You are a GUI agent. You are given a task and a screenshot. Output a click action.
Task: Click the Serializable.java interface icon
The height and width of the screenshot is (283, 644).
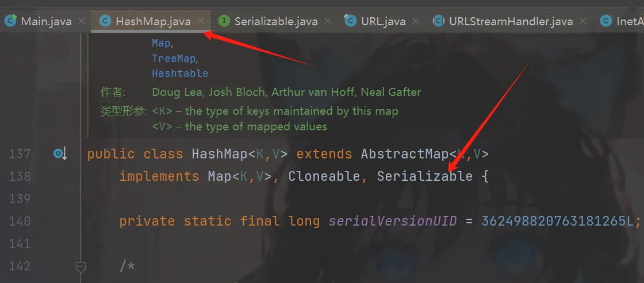coord(224,21)
